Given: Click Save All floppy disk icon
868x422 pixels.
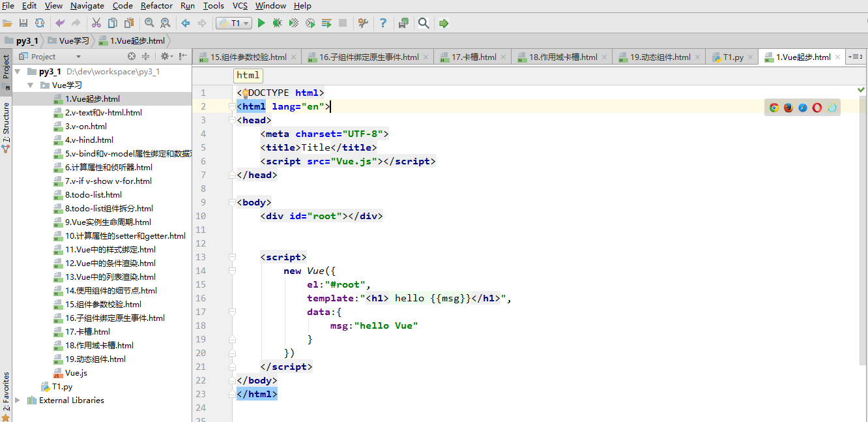Looking at the screenshot, I should [x=23, y=23].
